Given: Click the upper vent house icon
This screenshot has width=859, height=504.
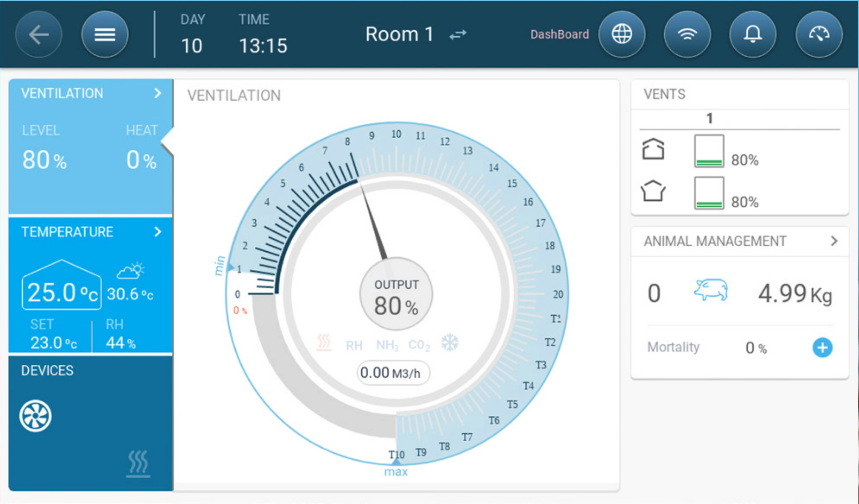Looking at the screenshot, I should 653,149.
